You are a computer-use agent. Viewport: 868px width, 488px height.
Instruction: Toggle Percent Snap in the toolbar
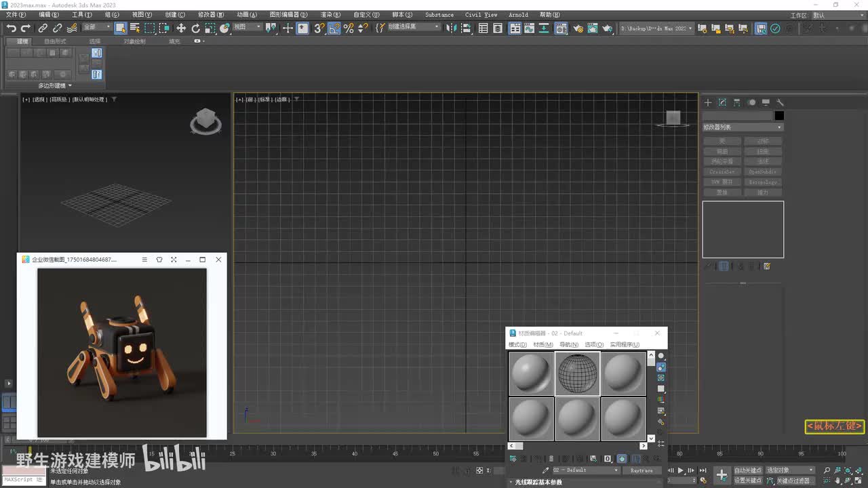pyautogui.click(x=349, y=28)
